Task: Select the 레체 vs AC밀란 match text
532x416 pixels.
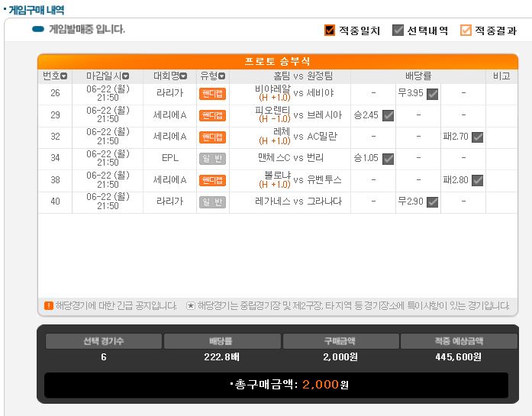Action: pyautogui.click(x=298, y=137)
